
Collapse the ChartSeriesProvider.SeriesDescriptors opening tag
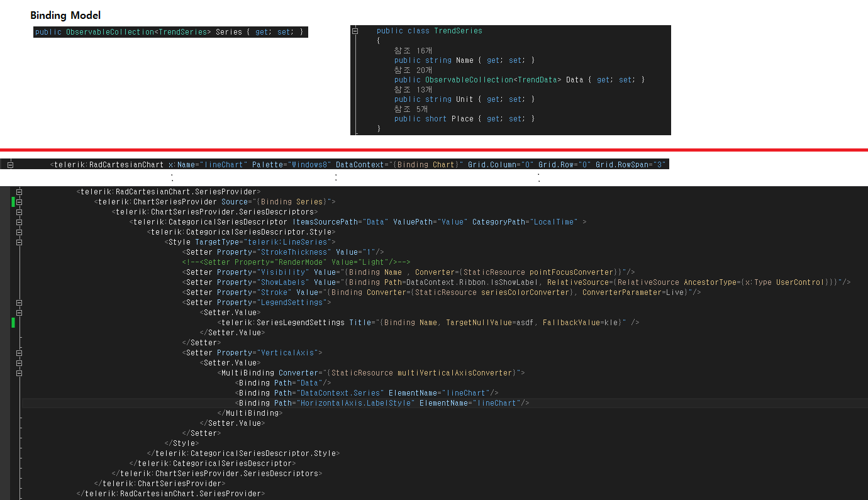19,212
